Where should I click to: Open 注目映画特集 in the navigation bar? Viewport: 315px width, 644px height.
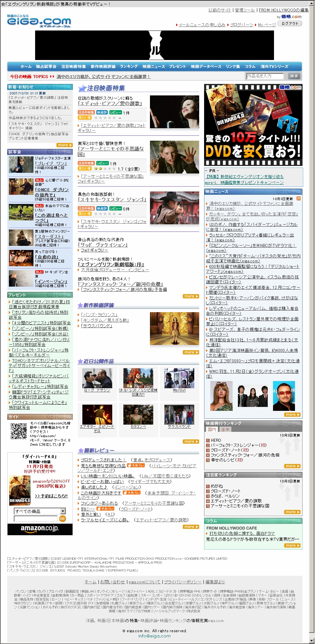(73, 67)
